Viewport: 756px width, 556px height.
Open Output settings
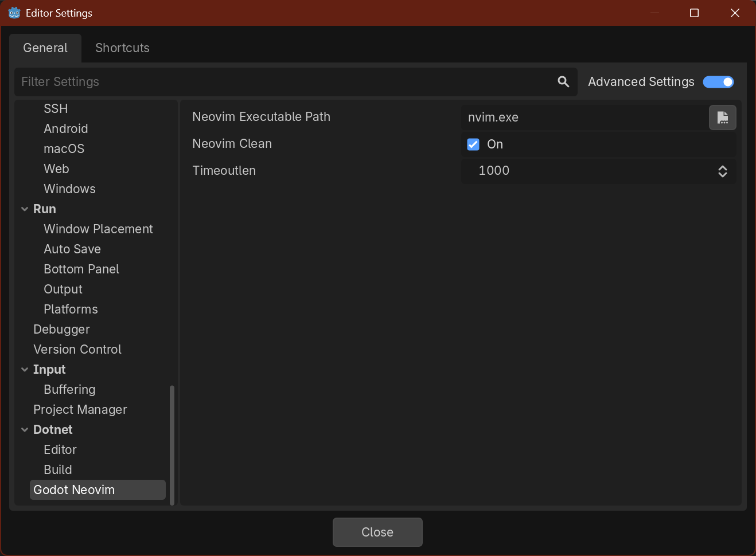tap(63, 289)
